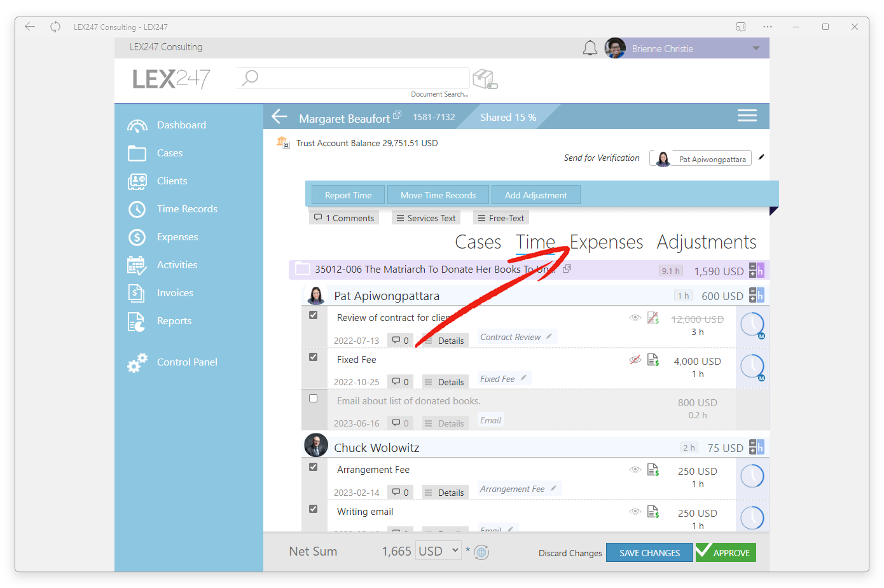The image size is (884, 588).
Task: Click Move Time Records button
Action: coord(438,195)
